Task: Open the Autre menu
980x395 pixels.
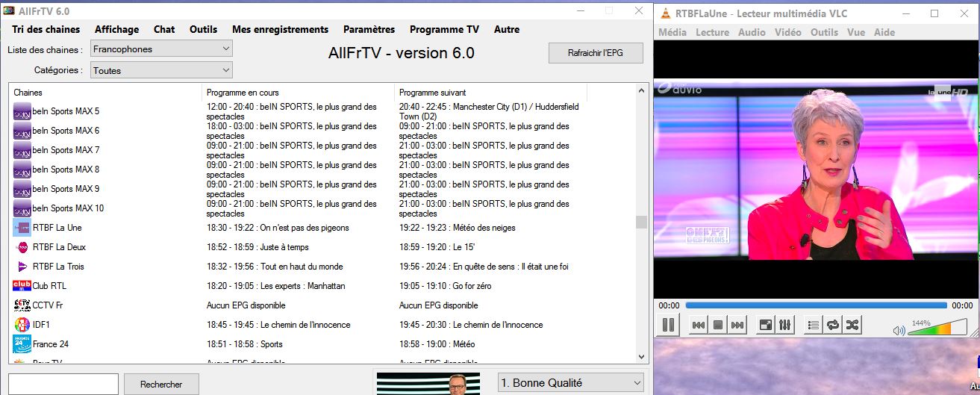Action: click(x=507, y=29)
